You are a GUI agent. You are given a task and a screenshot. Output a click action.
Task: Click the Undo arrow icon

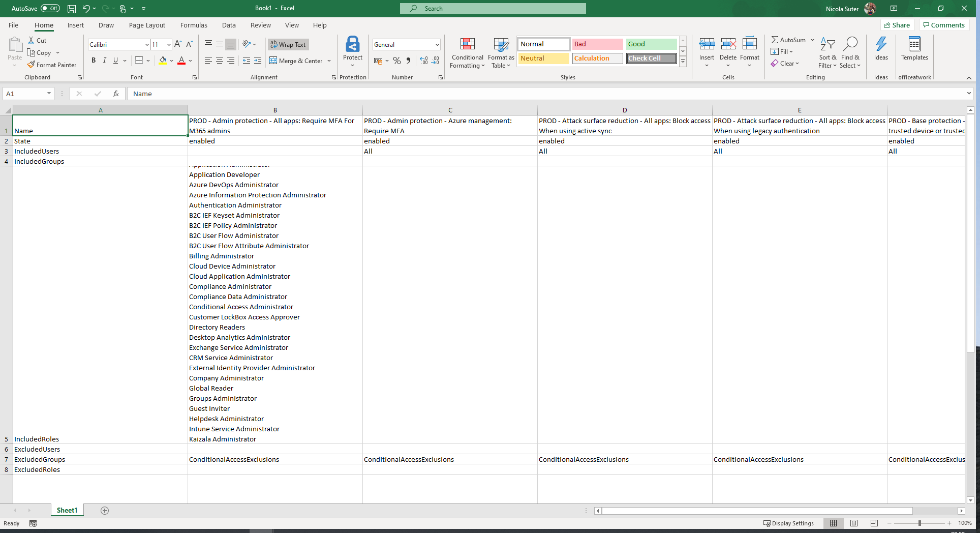(86, 9)
